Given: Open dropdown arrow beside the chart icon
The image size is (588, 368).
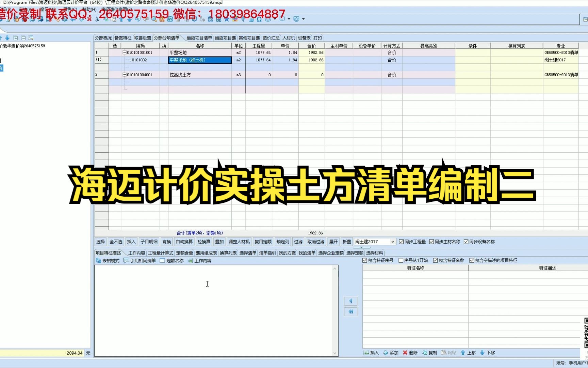Looking at the screenshot, I should 303,19.
